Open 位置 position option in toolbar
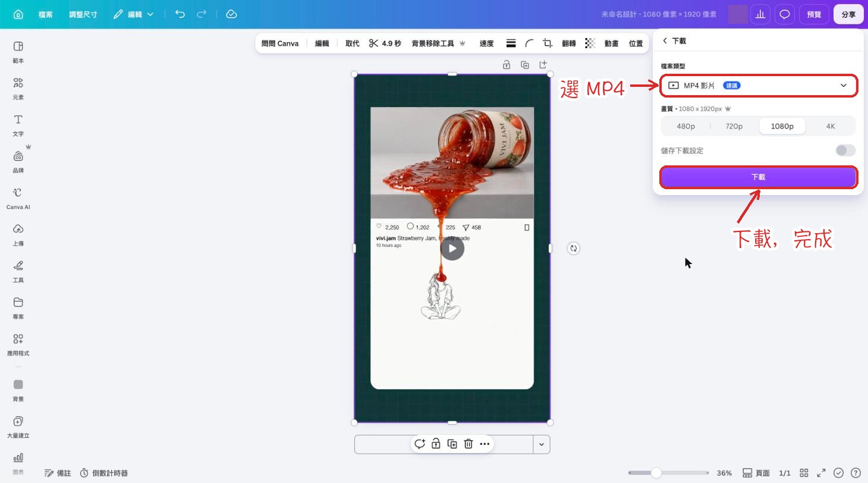 pos(636,43)
